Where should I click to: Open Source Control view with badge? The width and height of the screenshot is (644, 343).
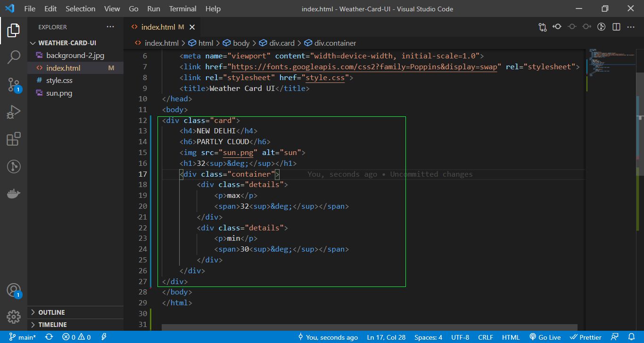(x=13, y=85)
